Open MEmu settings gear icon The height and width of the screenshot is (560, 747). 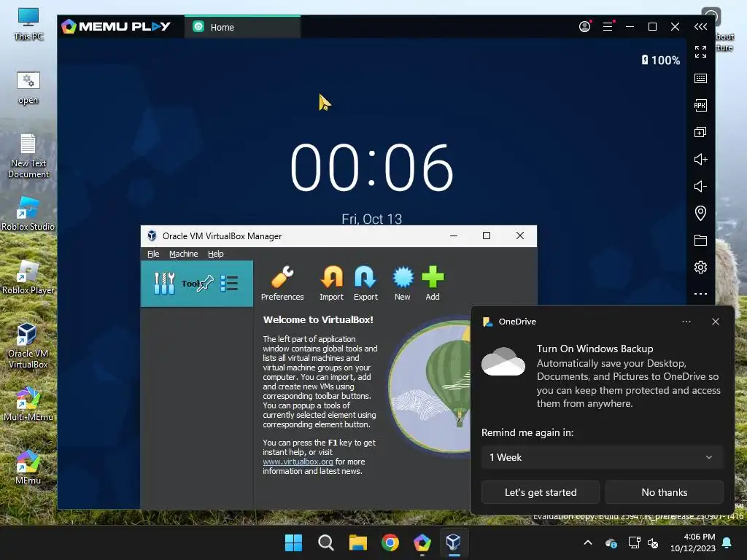point(700,267)
